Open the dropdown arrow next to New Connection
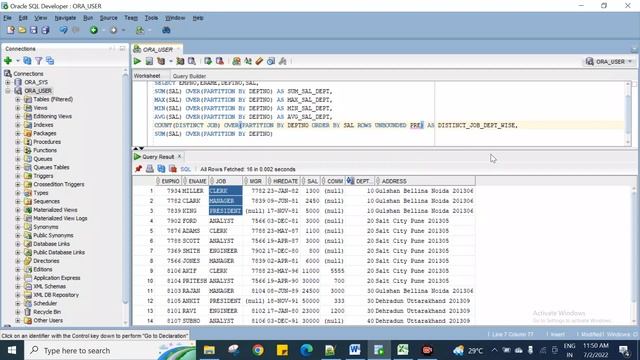Screen dimensions: 640x360 coord(18,61)
